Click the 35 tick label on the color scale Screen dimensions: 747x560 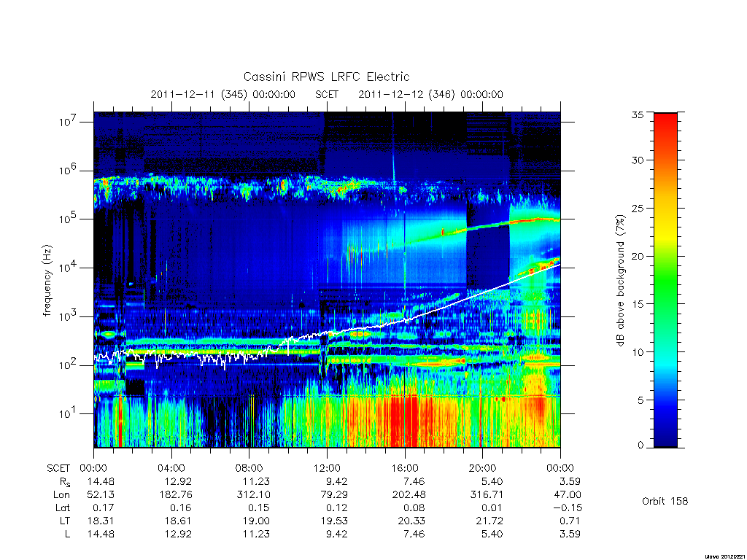pos(638,114)
